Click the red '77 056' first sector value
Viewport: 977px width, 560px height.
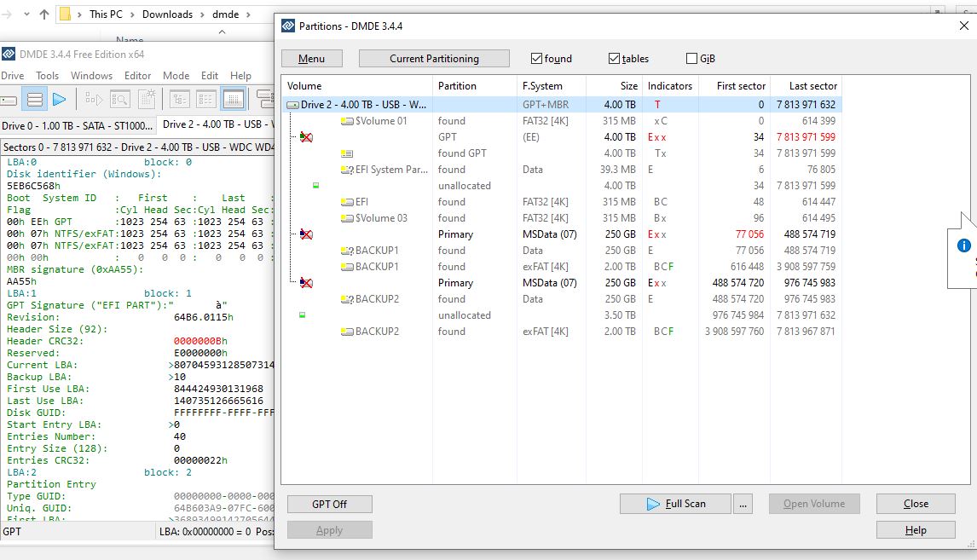(749, 234)
